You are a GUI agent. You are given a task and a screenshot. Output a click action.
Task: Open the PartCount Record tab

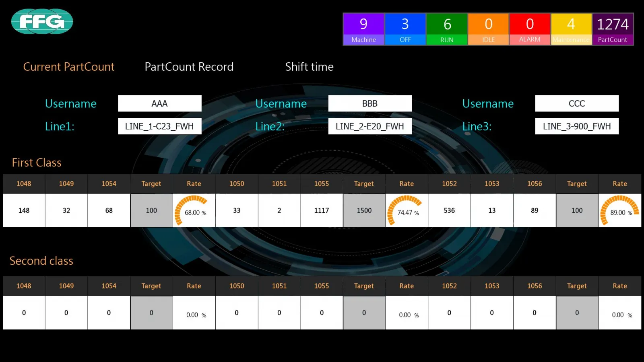coord(189,67)
